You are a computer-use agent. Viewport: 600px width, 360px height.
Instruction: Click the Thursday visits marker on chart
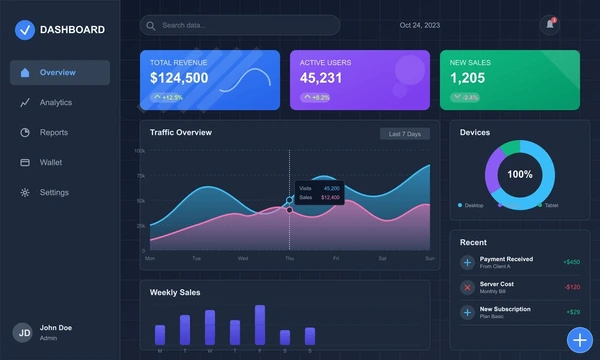coord(290,200)
